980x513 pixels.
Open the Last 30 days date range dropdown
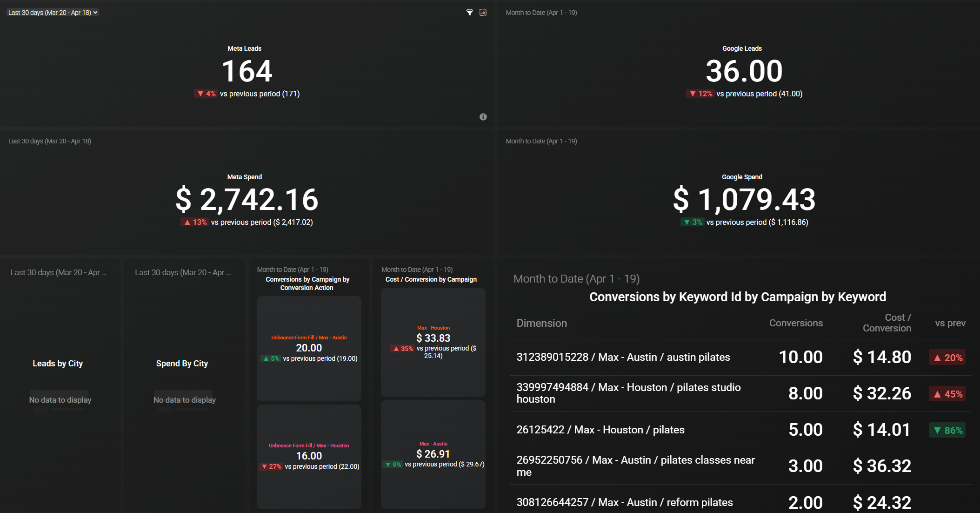coord(53,13)
